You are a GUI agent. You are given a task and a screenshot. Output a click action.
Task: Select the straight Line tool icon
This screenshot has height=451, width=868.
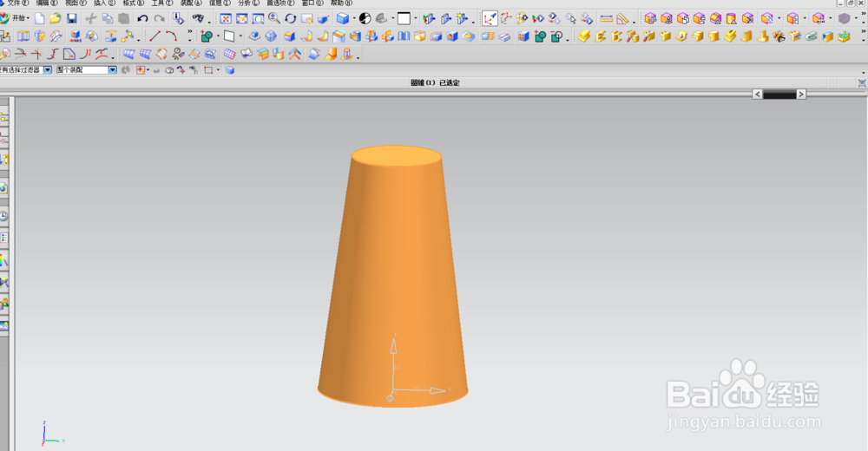point(155,36)
